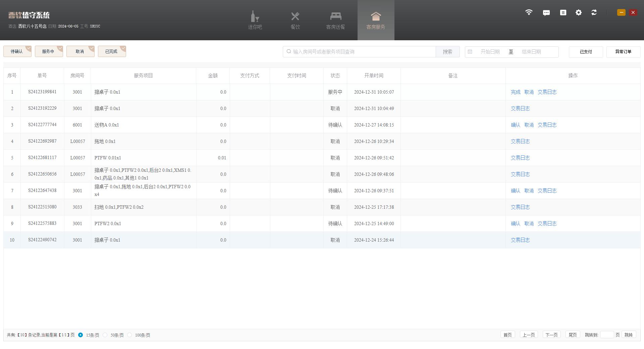Click the 异常订单 button
The height and width of the screenshot is (349, 644).
coord(623,52)
